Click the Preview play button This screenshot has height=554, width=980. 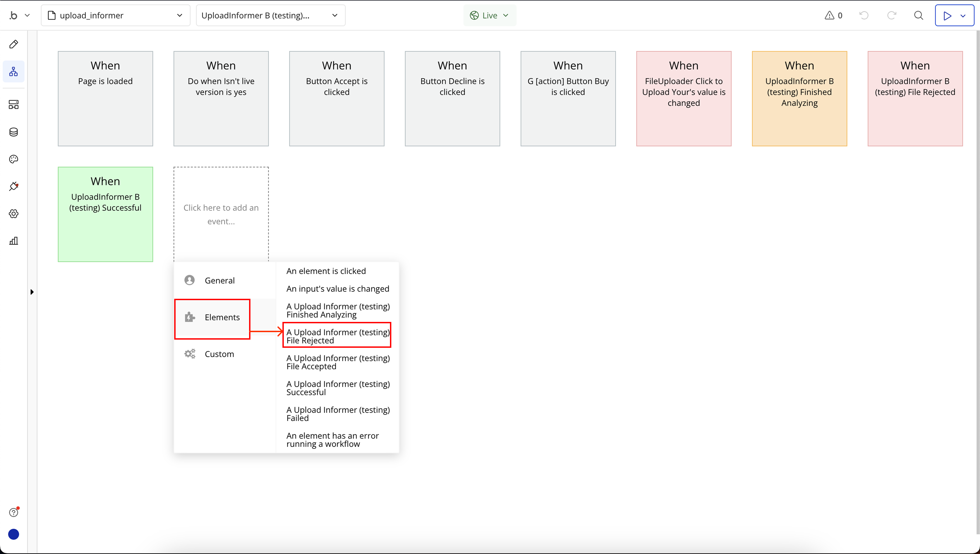[947, 15]
